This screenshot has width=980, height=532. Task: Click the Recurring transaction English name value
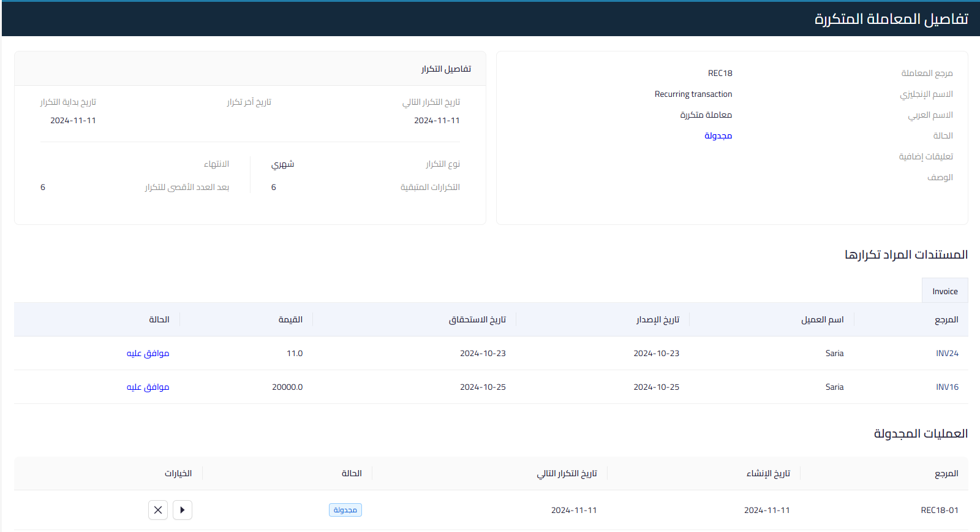click(x=693, y=94)
